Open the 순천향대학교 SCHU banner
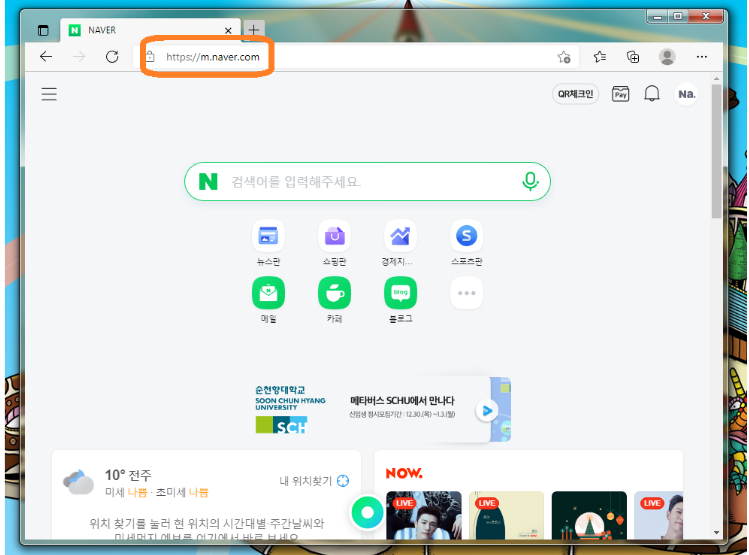749x555 pixels. 383,409
